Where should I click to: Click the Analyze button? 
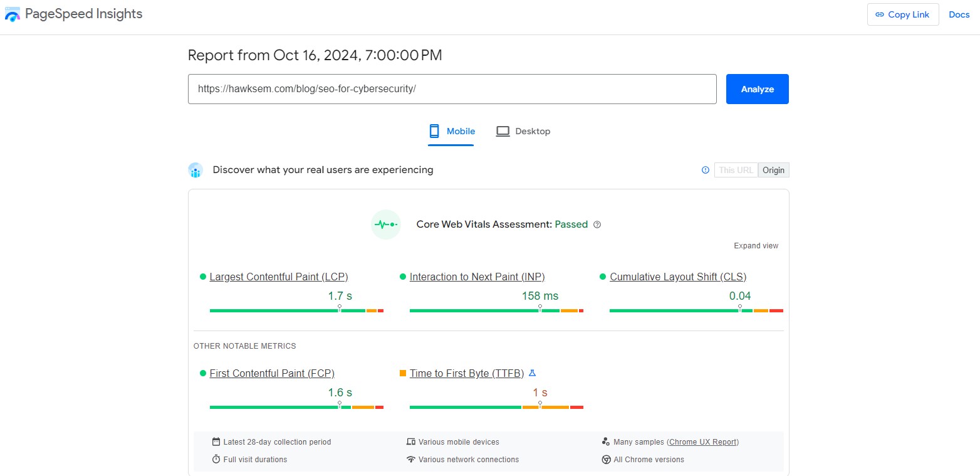(x=758, y=89)
